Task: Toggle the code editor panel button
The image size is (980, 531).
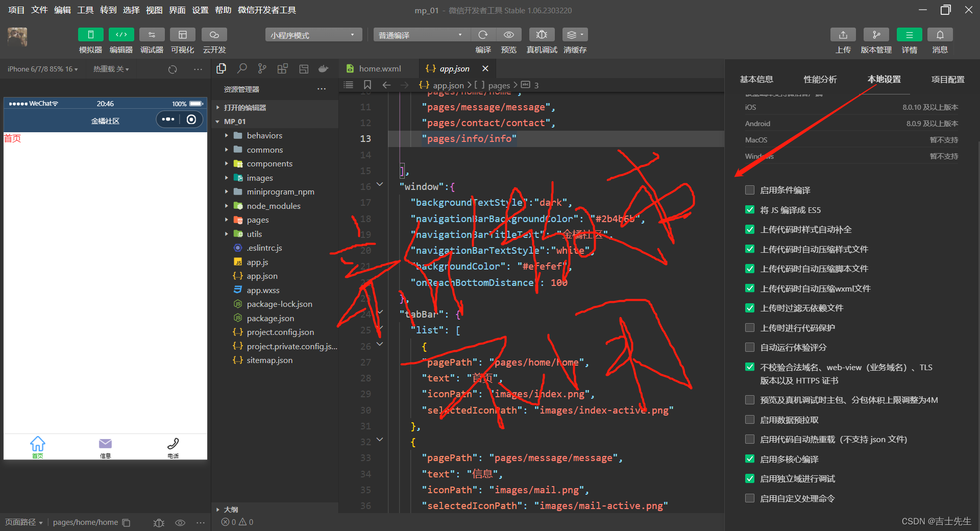Action: pos(121,35)
